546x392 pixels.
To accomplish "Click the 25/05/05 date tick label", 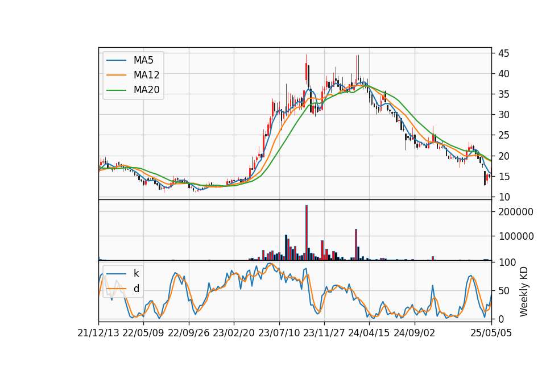I will pyautogui.click(x=491, y=333).
